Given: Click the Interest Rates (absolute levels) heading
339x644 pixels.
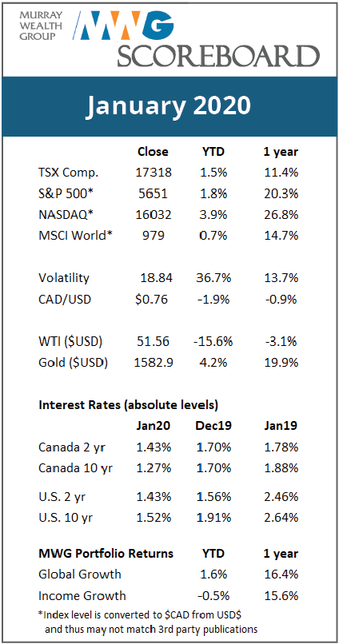Looking at the screenshot, I should pos(128,405).
